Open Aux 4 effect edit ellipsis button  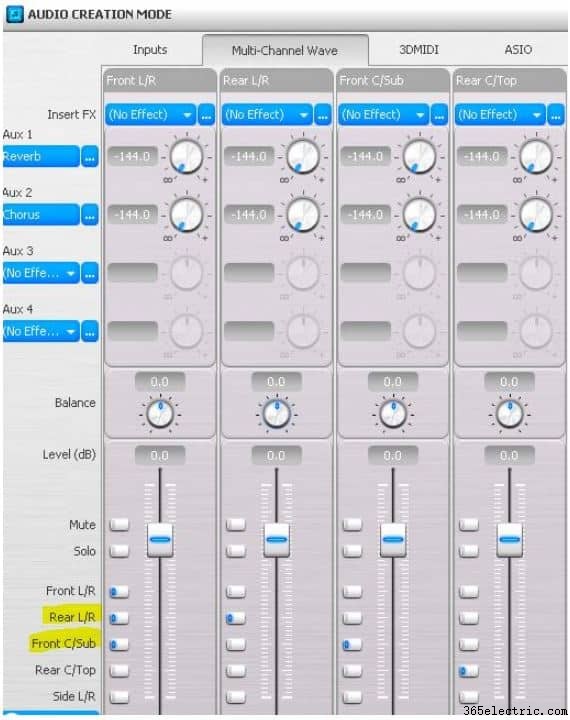pos(90,332)
